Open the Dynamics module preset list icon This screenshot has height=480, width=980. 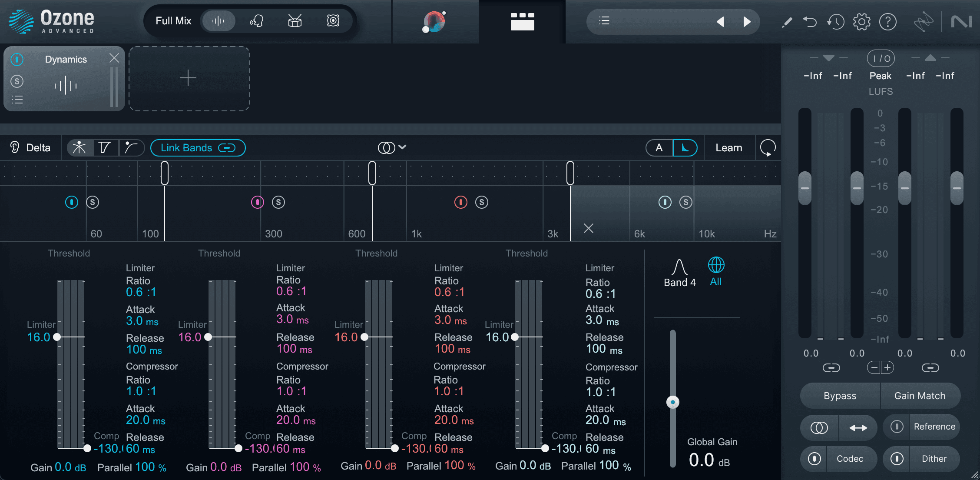tap(17, 100)
